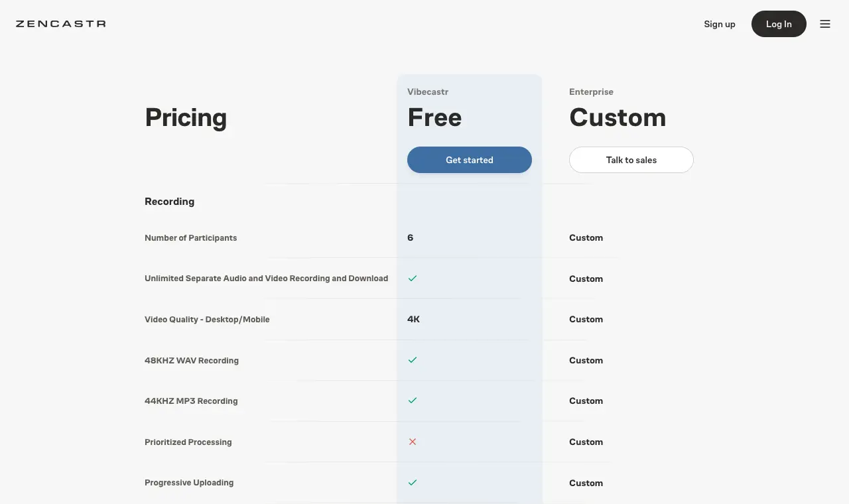
Task: Click Custom in Number of Participants row
Action: pyautogui.click(x=586, y=237)
